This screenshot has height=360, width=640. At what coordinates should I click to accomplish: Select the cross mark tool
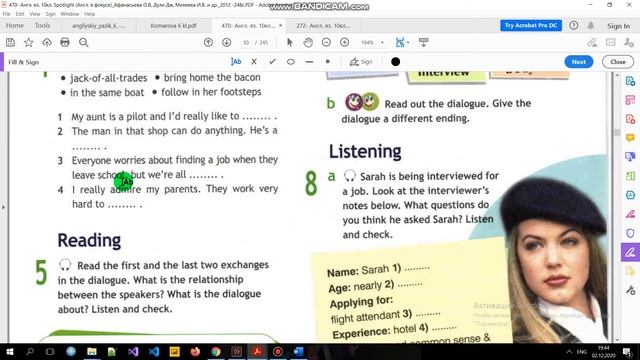tap(254, 62)
